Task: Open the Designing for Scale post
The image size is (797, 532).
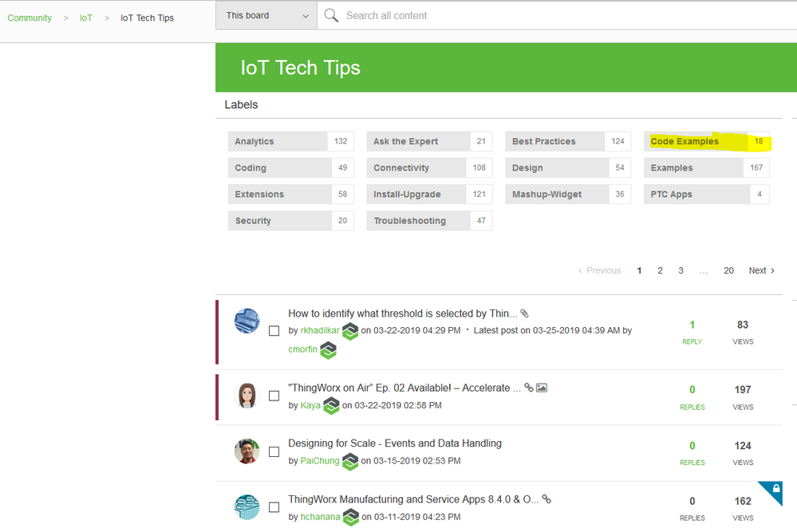Action: (395, 443)
